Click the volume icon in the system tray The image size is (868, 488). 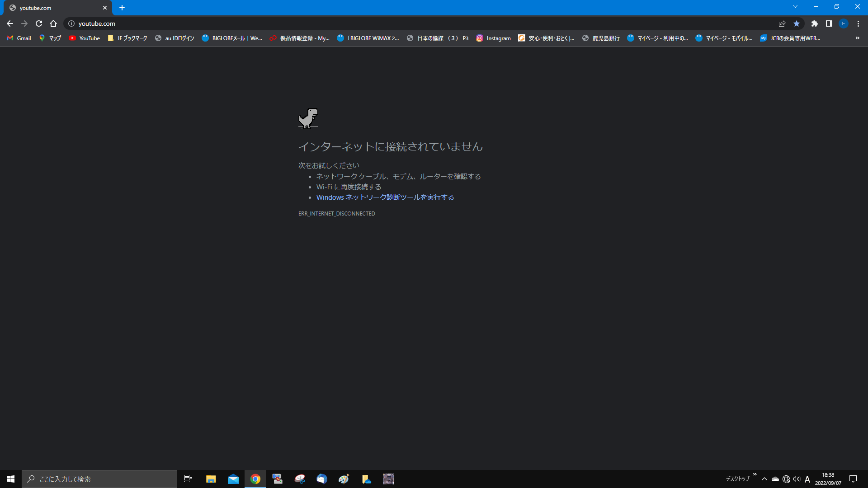coord(797,479)
